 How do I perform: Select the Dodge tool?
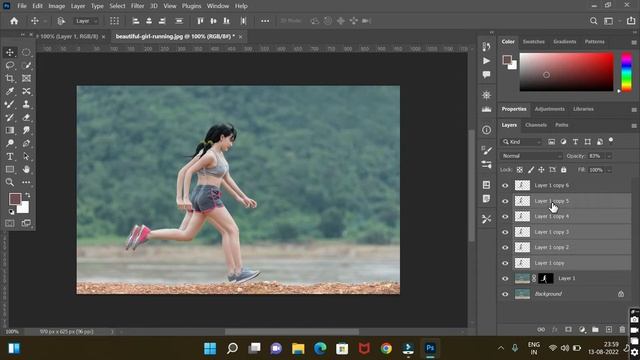10,143
